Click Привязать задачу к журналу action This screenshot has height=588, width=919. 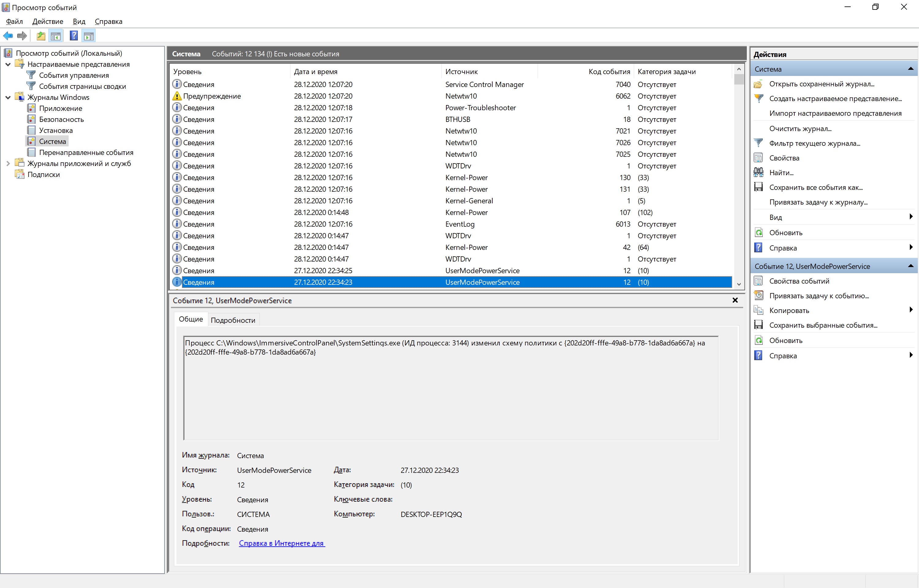click(818, 202)
